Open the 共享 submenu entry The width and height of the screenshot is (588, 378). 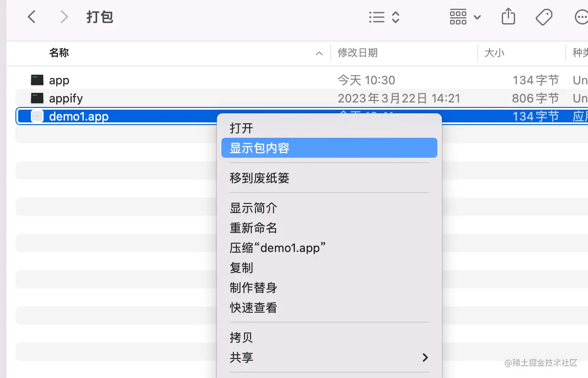point(329,357)
